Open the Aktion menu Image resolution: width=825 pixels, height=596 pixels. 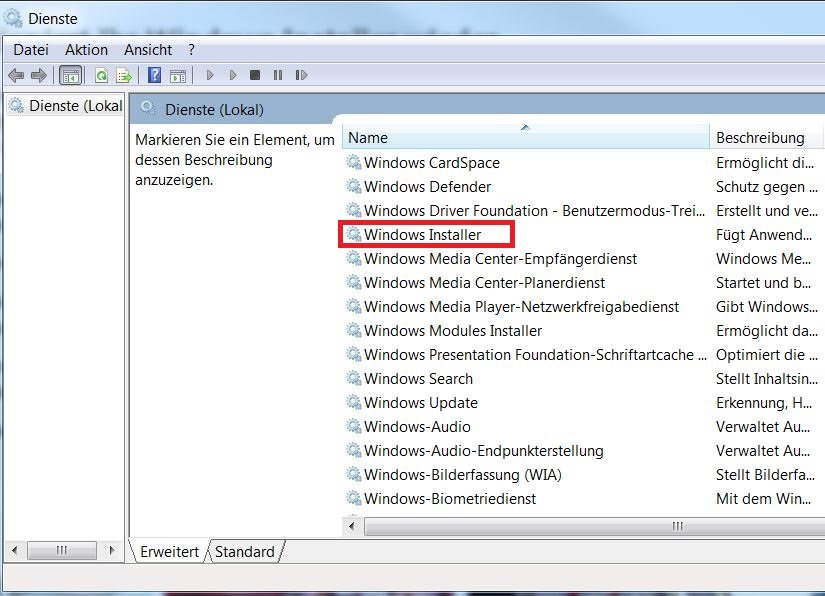(x=86, y=49)
